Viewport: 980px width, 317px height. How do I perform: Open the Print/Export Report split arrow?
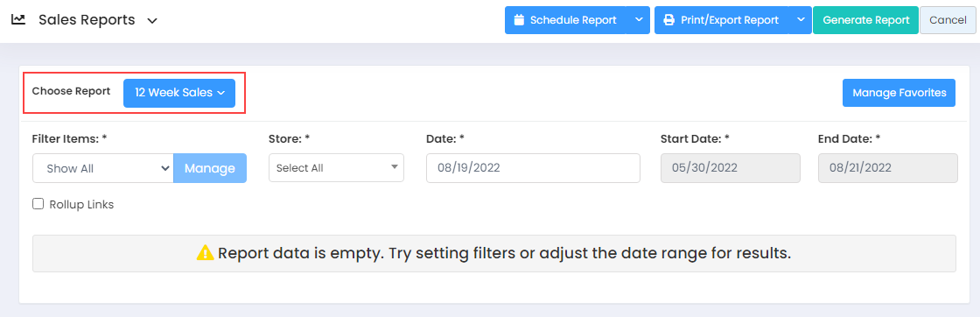(x=800, y=20)
